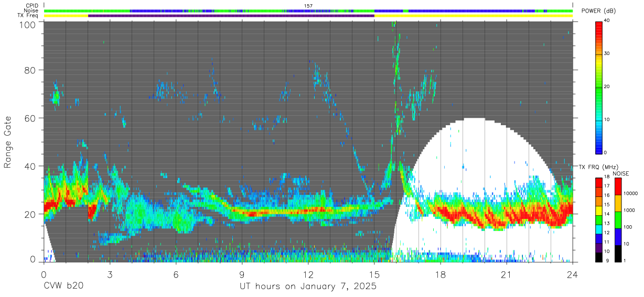Viewport: 644px width, 297px height.
Task: Click the 10000 label on noise scale
Action: [631, 193]
